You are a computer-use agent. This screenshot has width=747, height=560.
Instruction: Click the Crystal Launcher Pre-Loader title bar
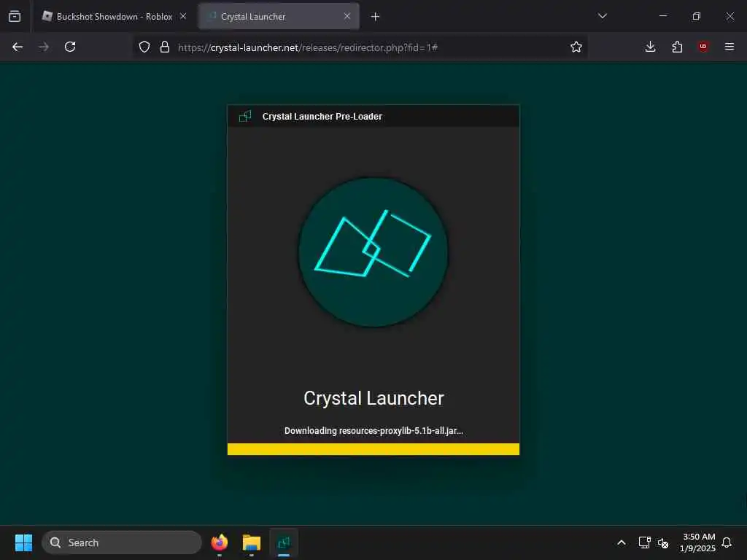[x=373, y=116]
